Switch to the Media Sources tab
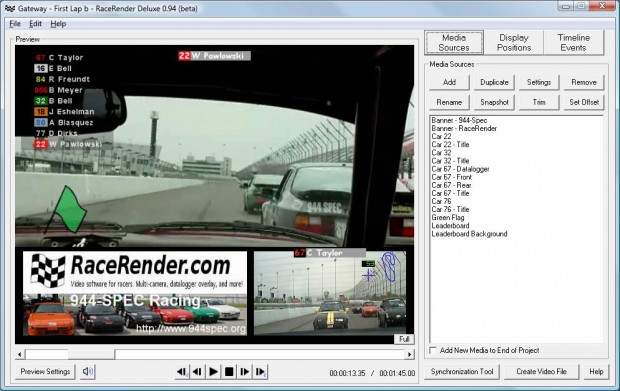Screen dimensions: 620x391 coord(454,43)
